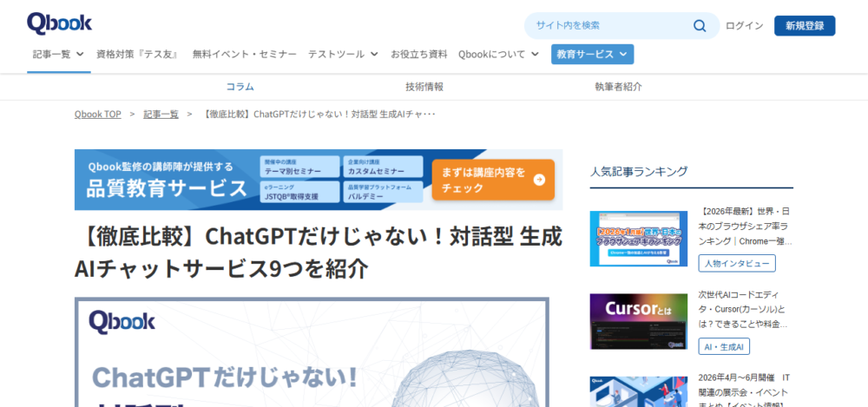Select バルデミー in banner
This screenshot has width=868, height=407.
coord(383,192)
